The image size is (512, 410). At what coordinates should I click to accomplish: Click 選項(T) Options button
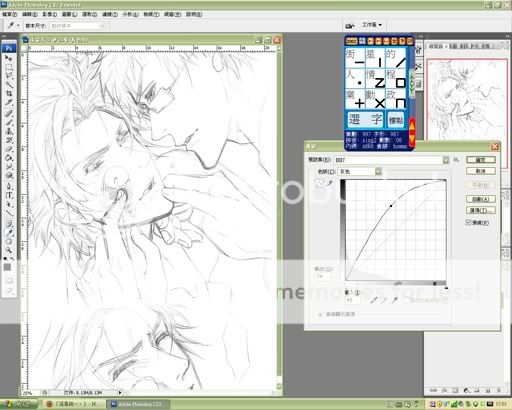click(481, 210)
